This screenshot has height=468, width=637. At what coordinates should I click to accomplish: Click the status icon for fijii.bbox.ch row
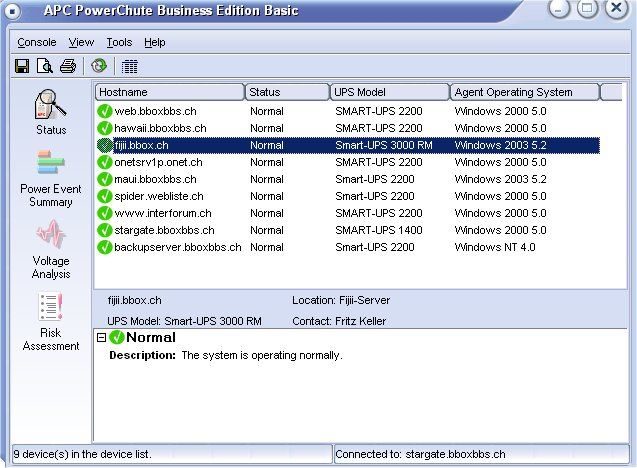tap(105, 145)
